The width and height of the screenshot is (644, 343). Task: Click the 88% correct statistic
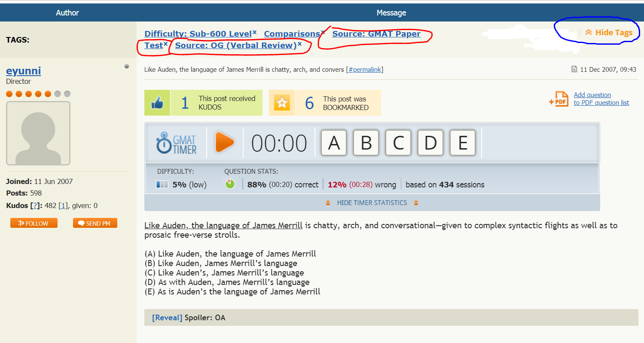tap(283, 185)
